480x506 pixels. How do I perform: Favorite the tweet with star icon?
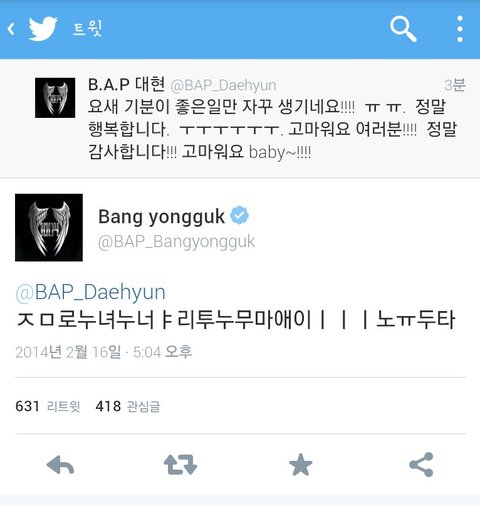pyautogui.click(x=301, y=464)
